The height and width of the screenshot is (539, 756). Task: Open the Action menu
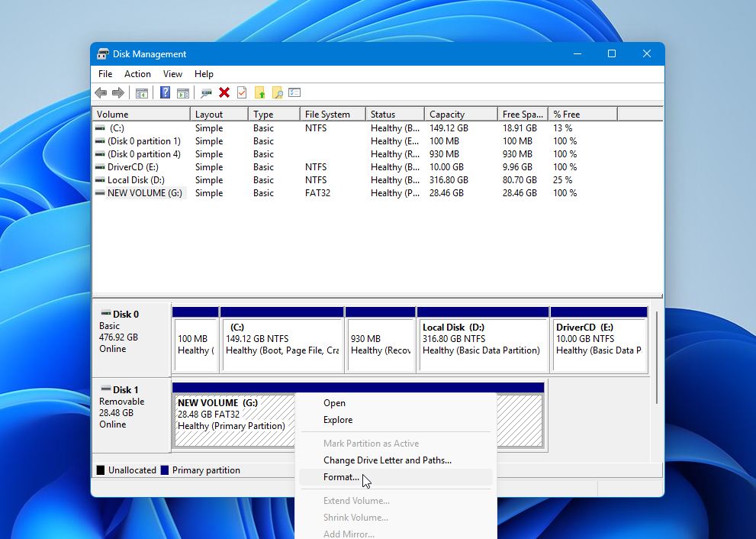(137, 74)
